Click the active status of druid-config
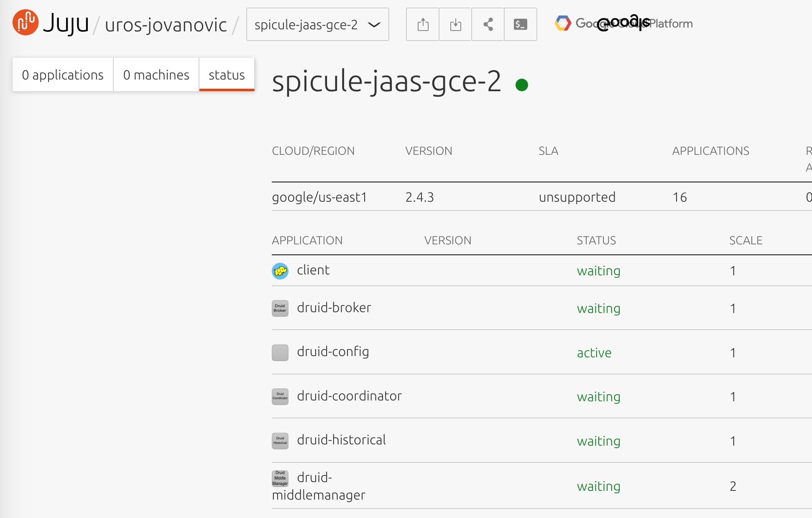The width and height of the screenshot is (812, 518). [x=594, y=353]
